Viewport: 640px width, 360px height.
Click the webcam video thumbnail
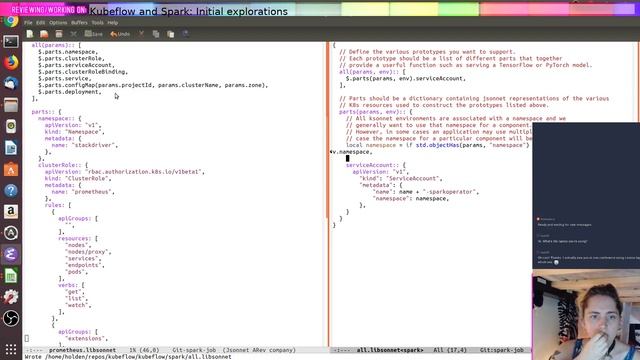[x=586, y=316]
